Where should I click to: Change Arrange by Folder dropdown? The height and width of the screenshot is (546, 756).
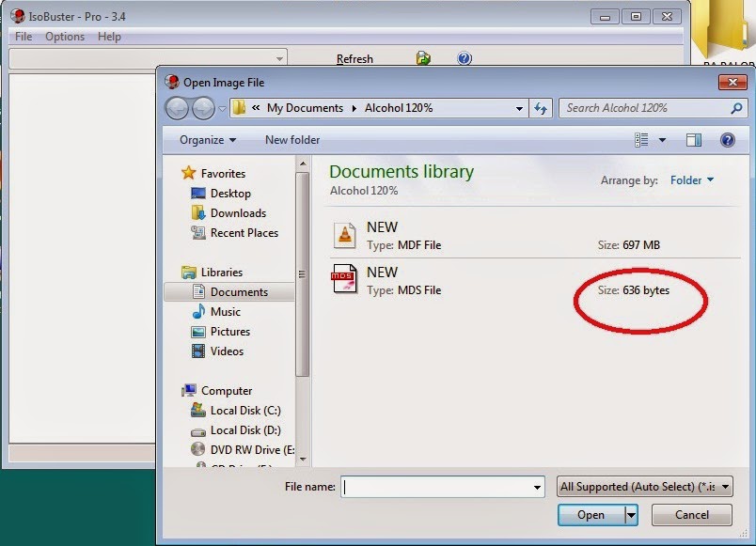[x=692, y=180]
